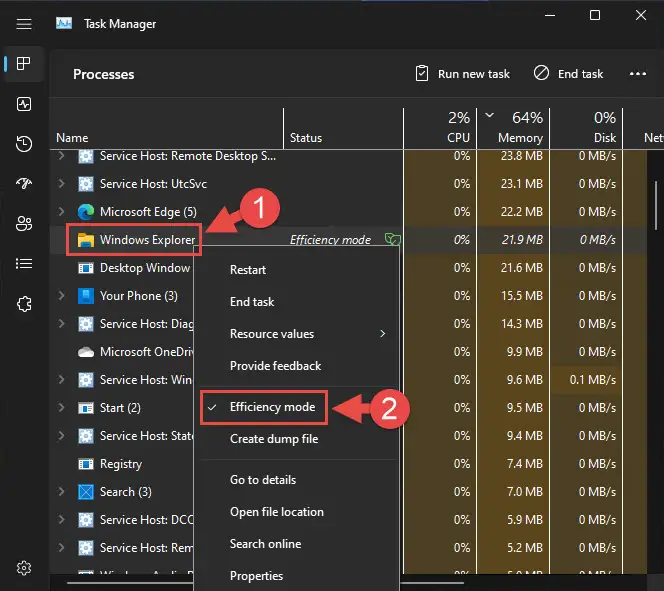Click the vertical scrollbar thumb

coord(656,205)
